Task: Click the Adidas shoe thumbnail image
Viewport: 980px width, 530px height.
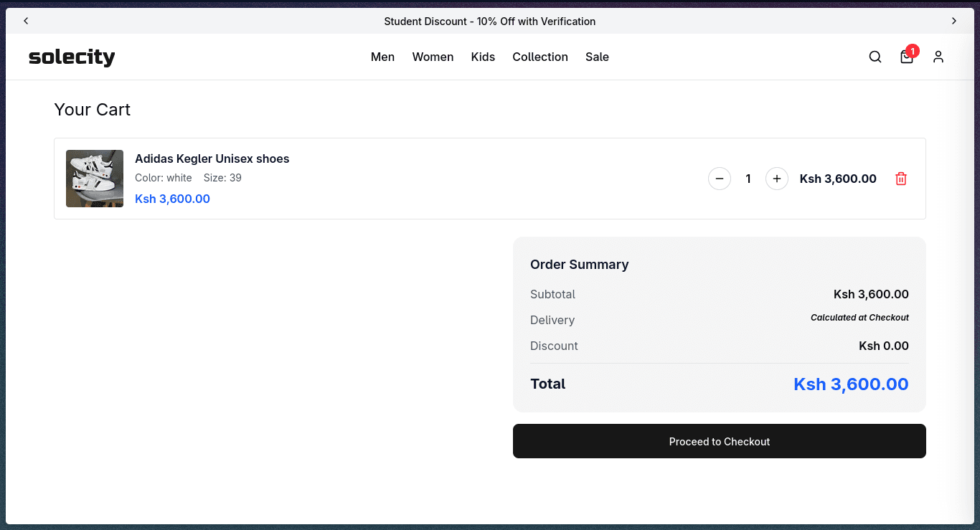Action: tap(95, 179)
